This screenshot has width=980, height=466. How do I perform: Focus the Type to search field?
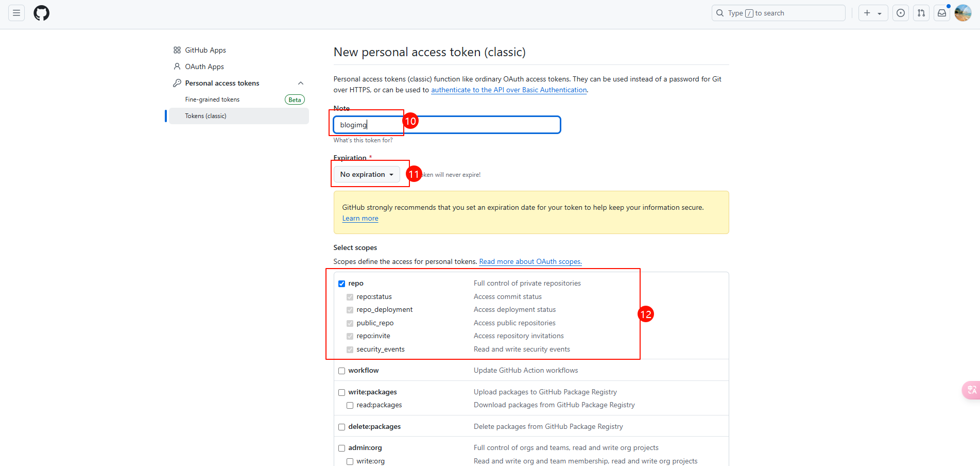pyautogui.click(x=779, y=13)
